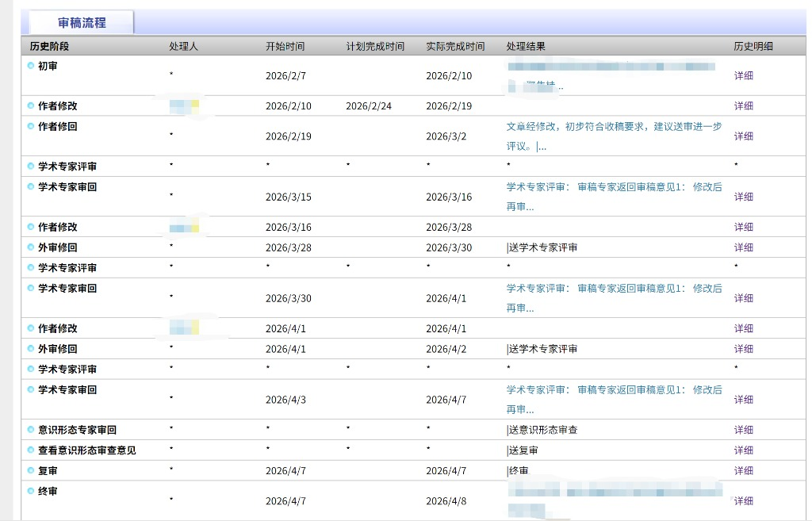Click the 历史阶段 column header
812x521 pixels.
tap(49, 47)
